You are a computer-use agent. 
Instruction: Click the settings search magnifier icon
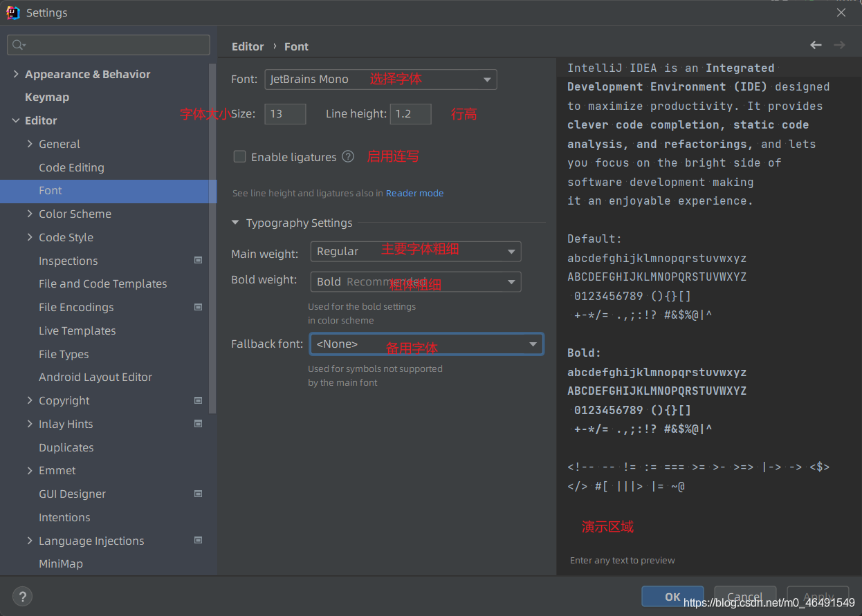tap(18, 45)
